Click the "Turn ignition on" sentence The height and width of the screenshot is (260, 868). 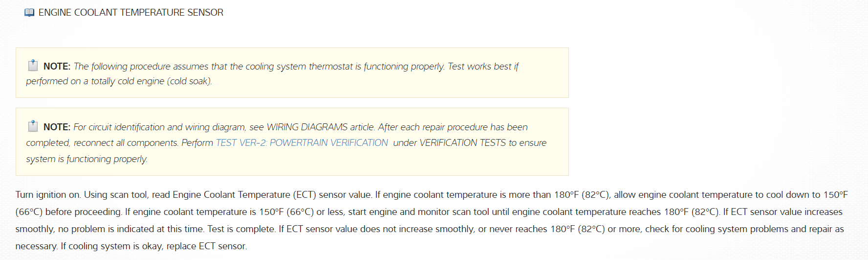pyautogui.click(x=48, y=195)
